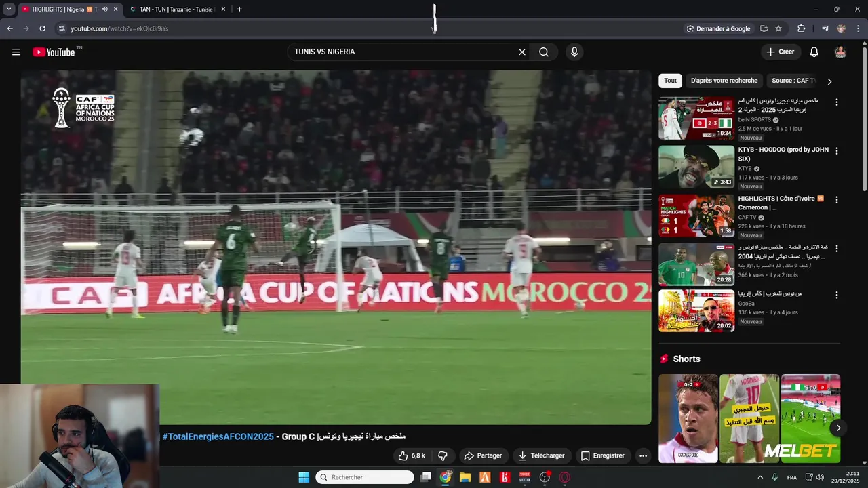View site information icon in address bar
The height and width of the screenshot is (488, 868).
coord(62,28)
